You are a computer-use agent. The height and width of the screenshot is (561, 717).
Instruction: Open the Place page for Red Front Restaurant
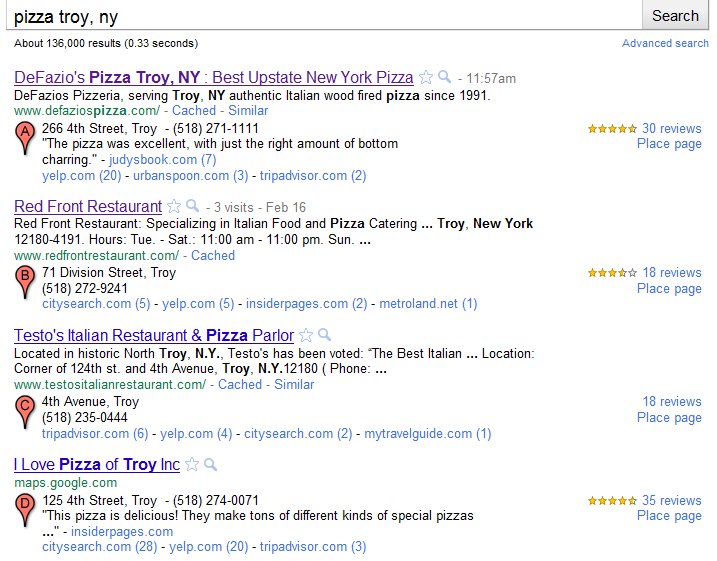(x=669, y=289)
